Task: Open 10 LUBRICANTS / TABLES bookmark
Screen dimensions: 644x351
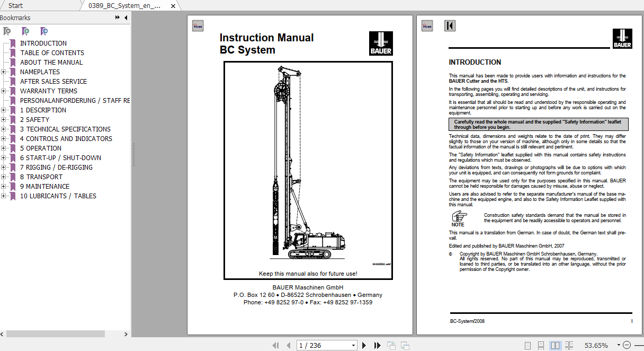Action: [x=58, y=196]
